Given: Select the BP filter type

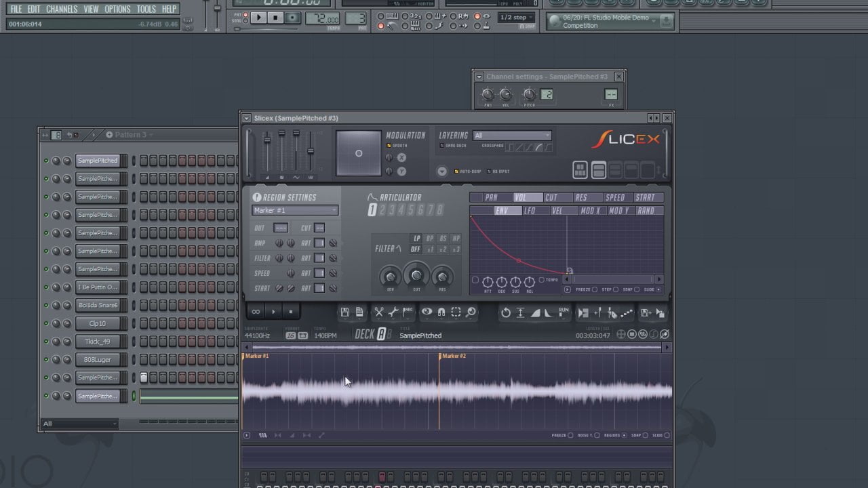Looking at the screenshot, I should tap(430, 239).
